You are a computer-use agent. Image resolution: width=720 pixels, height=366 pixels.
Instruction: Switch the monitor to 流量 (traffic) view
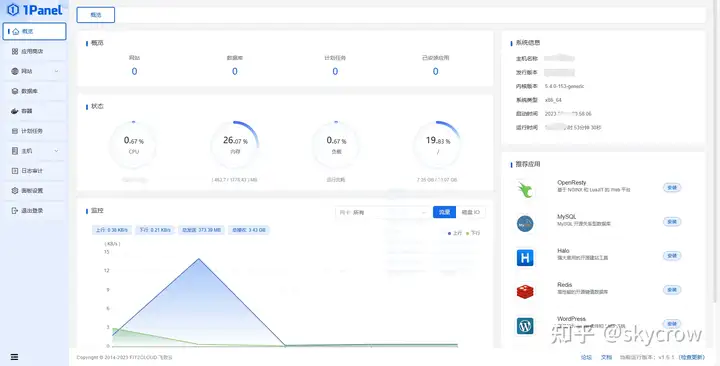click(x=444, y=212)
